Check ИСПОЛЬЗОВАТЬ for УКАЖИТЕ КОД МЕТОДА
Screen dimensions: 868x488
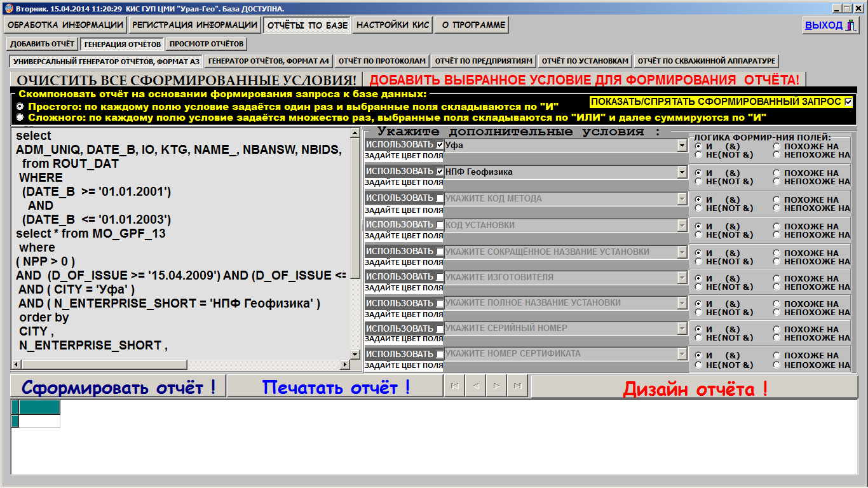pyautogui.click(x=440, y=198)
